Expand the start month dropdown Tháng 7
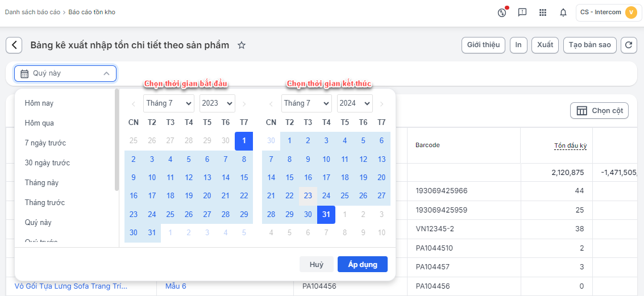The width and height of the screenshot is (644, 296). pos(169,103)
